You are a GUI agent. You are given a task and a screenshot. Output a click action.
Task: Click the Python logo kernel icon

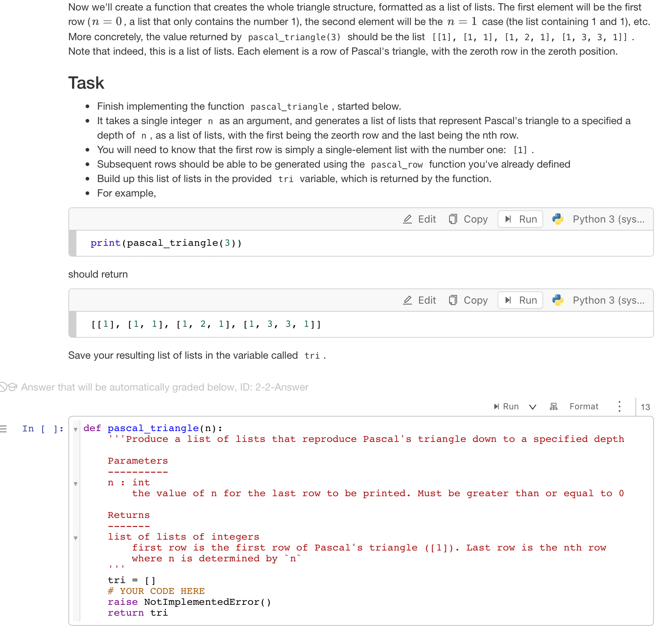(557, 219)
